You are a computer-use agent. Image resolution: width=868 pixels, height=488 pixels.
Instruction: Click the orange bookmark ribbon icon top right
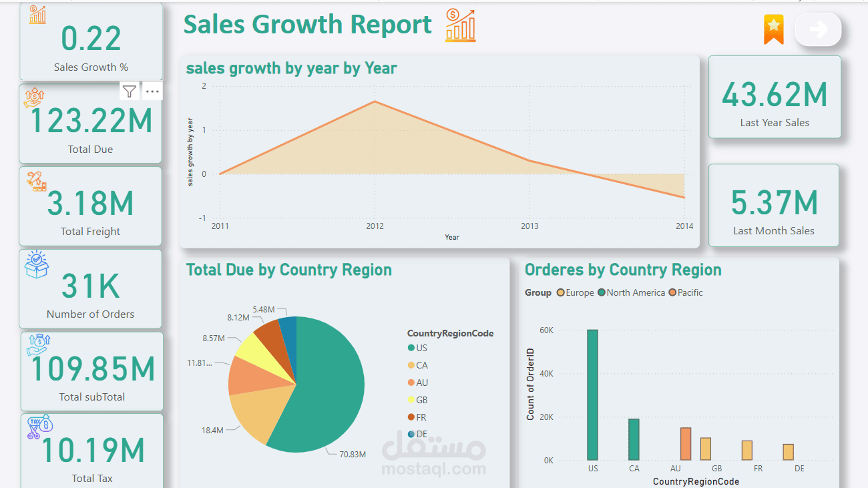pyautogui.click(x=773, y=29)
